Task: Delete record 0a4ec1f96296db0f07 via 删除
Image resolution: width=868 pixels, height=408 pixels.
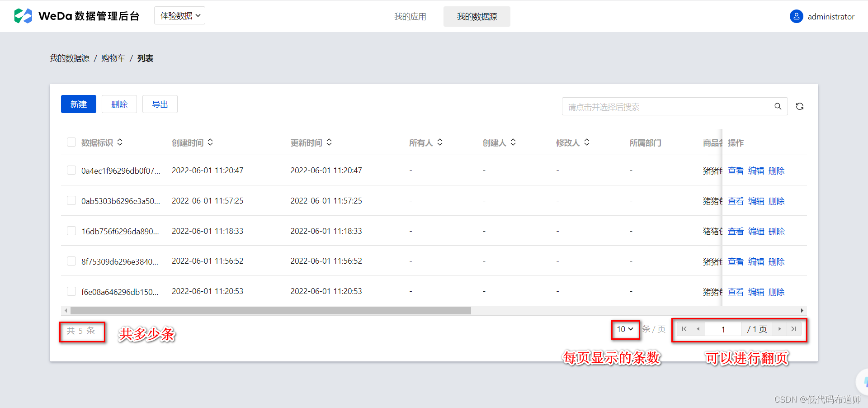Action: (776, 171)
